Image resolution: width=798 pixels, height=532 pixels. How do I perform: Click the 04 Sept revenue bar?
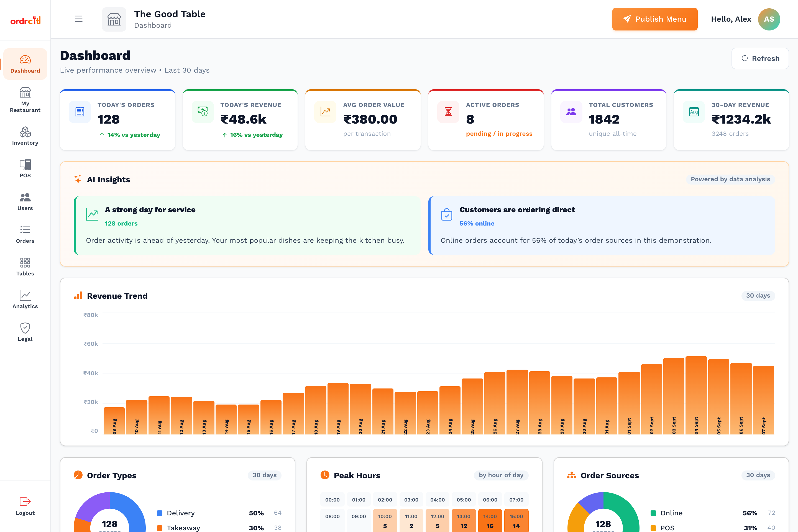696,395
